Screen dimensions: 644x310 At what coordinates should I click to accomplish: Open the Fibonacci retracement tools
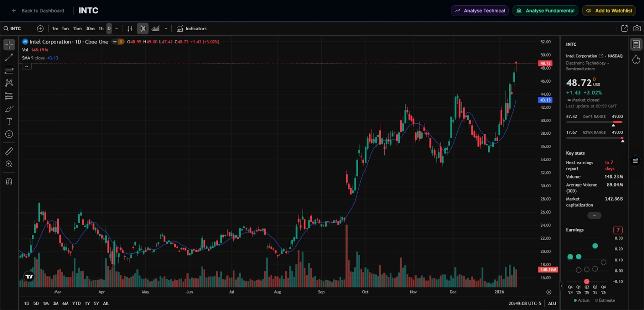(9, 70)
